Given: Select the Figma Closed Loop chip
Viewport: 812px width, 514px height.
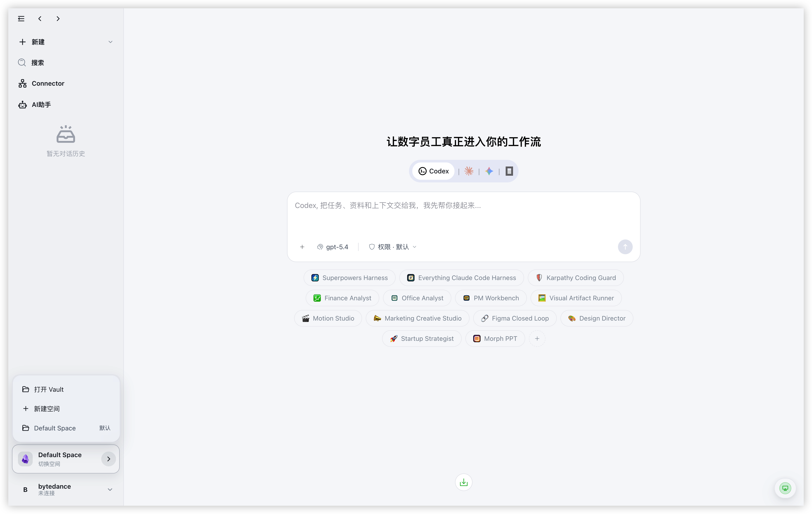Looking at the screenshot, I should (515, 318).
